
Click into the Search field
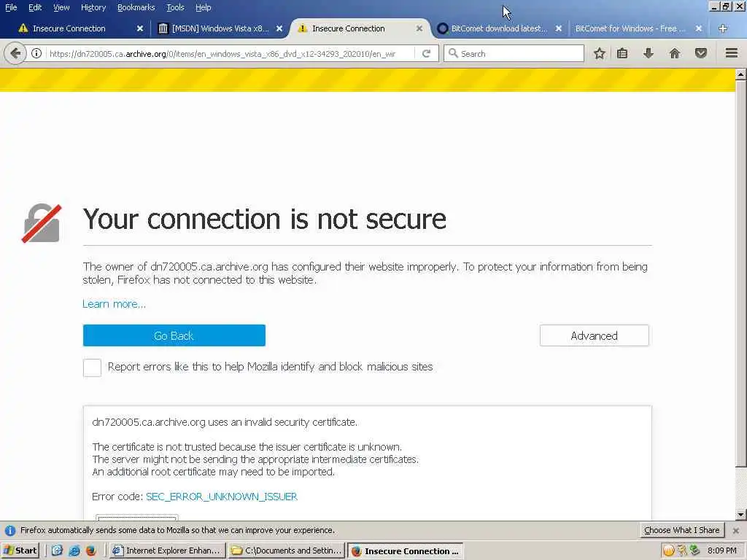[x=514, y=53]
